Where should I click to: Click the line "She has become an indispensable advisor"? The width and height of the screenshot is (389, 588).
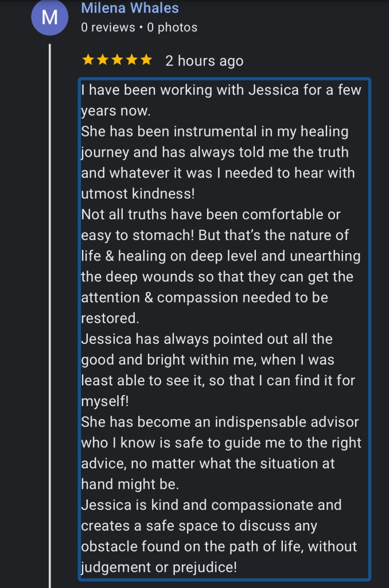(220, 421)
